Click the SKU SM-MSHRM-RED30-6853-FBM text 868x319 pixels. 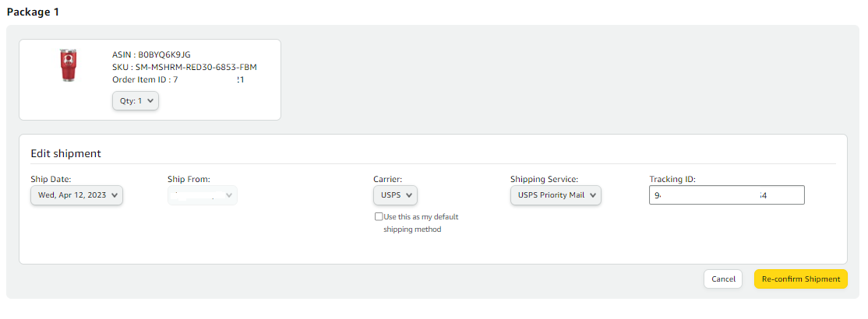pos(184,67)
